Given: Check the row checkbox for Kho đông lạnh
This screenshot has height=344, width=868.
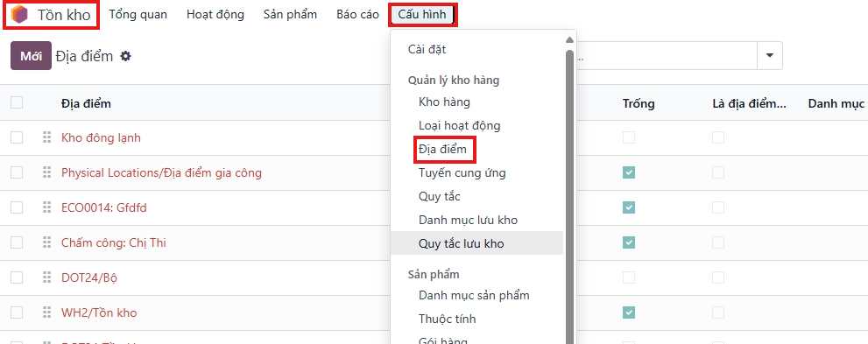Looking at the screenshot, I should point(17,137).
